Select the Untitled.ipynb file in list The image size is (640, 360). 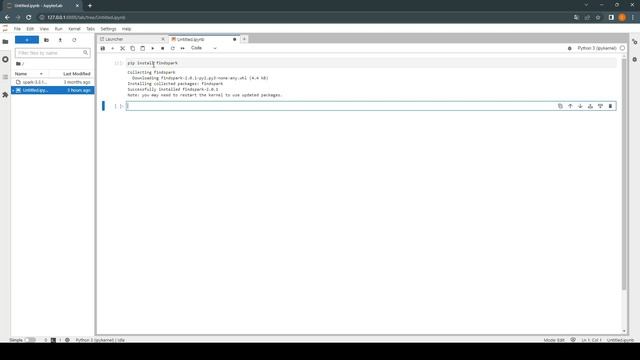tap(53, 90)
